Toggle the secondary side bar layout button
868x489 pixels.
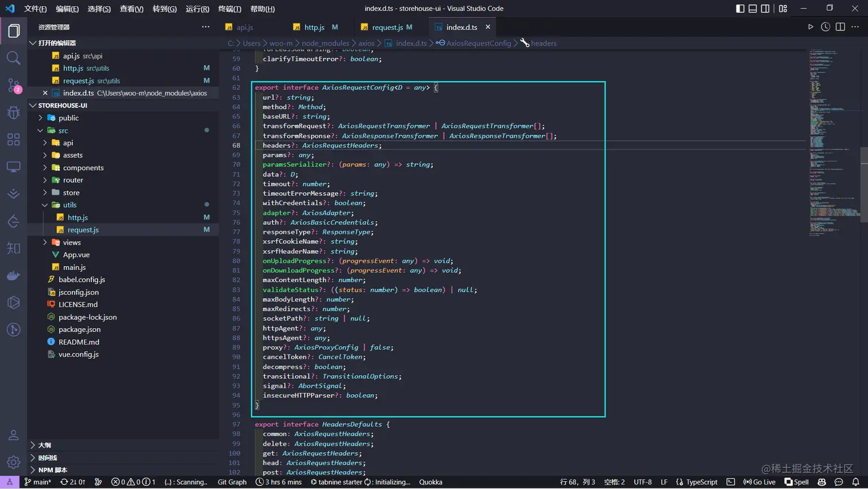(x=765, y=9)
